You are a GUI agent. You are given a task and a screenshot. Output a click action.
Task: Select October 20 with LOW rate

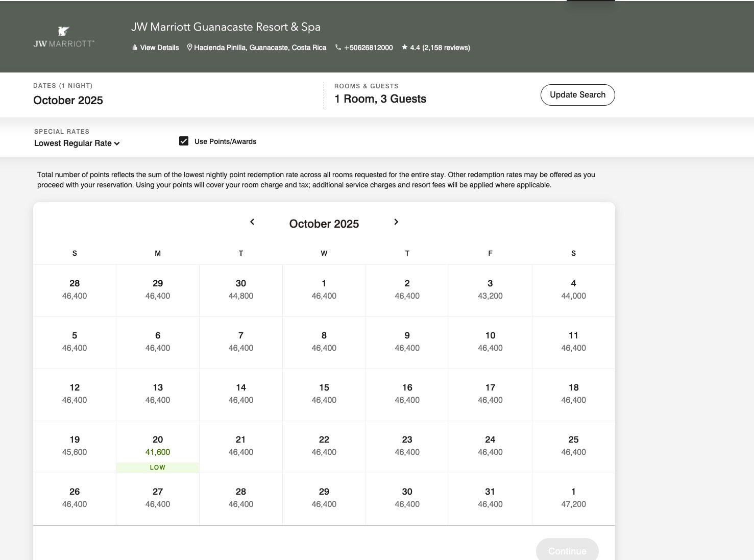(158, 447)
